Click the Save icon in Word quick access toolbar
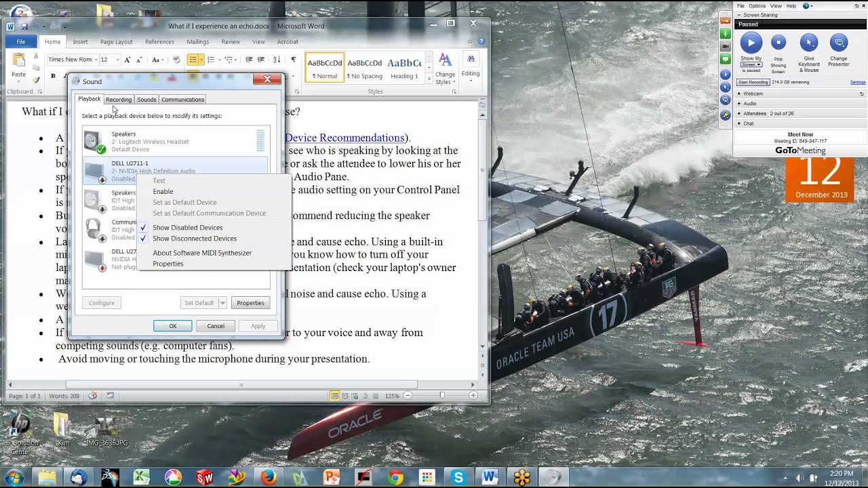 [24, 26]
